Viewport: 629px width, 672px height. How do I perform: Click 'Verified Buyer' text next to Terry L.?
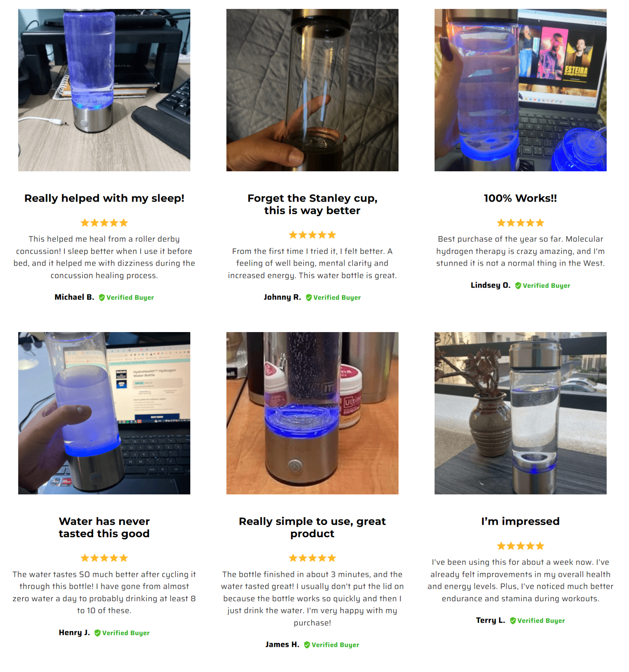541,621
